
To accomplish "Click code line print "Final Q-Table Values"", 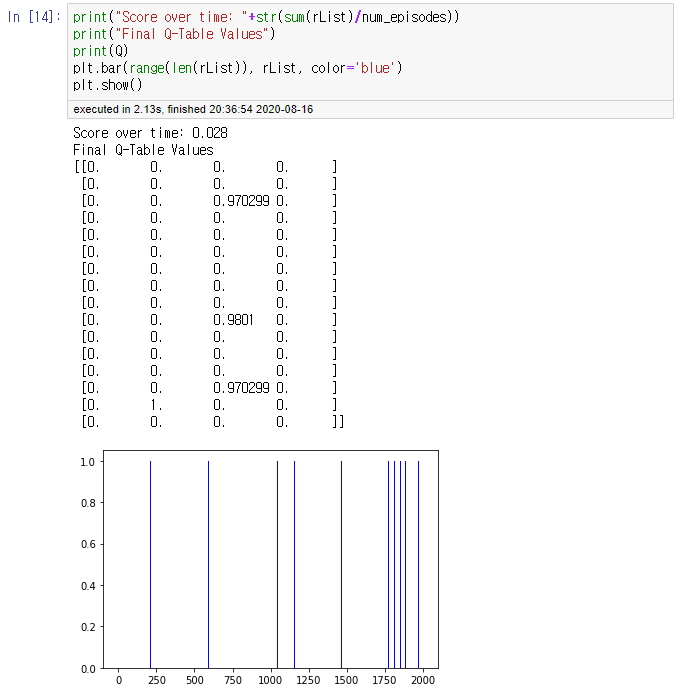I will coord(174,34).
